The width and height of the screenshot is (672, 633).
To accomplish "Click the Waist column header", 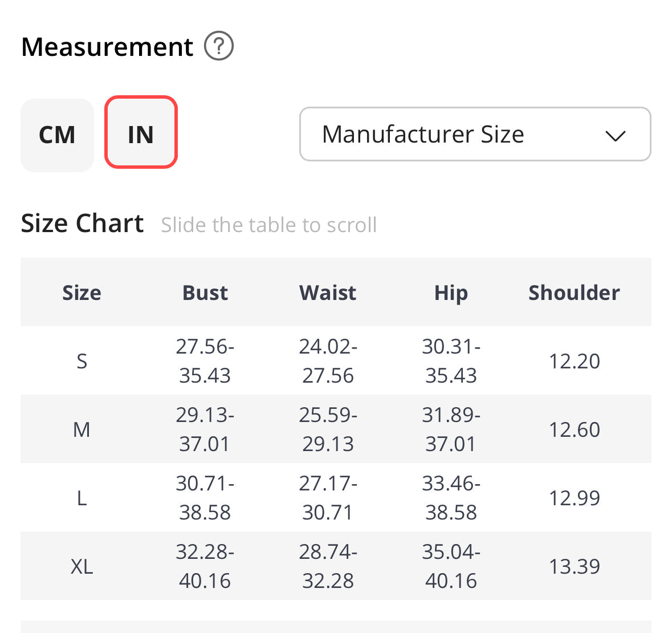I will (x=328, y=293).
